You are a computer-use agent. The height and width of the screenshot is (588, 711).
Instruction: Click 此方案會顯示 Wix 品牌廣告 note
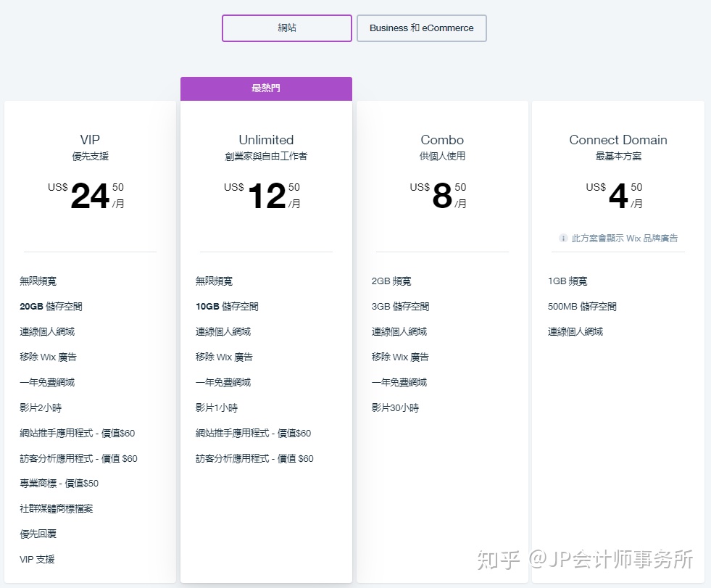625,239
